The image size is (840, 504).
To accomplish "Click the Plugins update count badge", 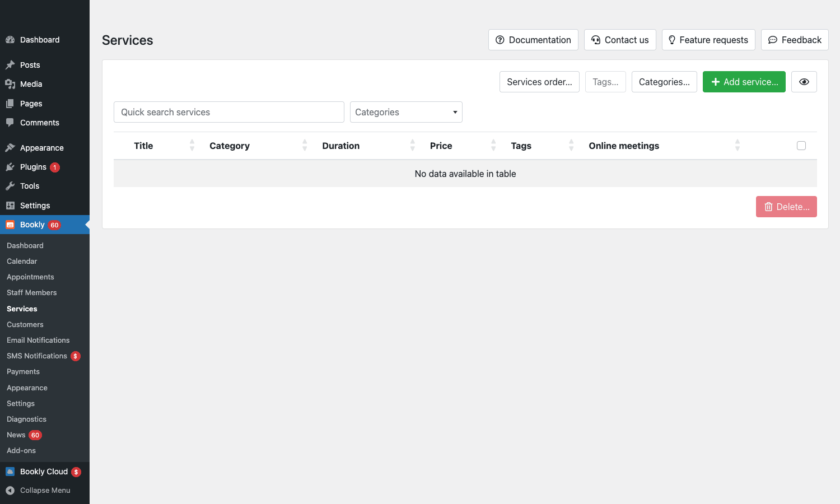I will click(x=55, y=167).
